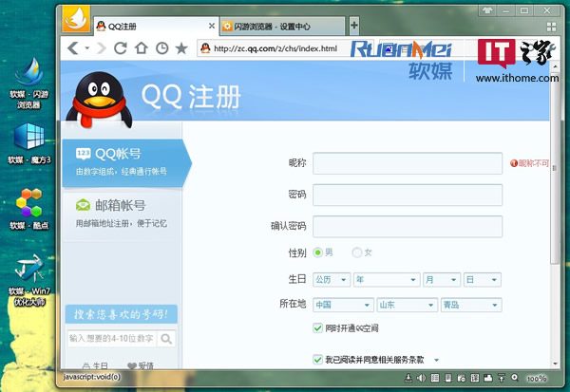This screenshot has height=392, width=570.
Task: Open the 软媒 - Win7优化大师 desktop icon
Action: (29, 280)
